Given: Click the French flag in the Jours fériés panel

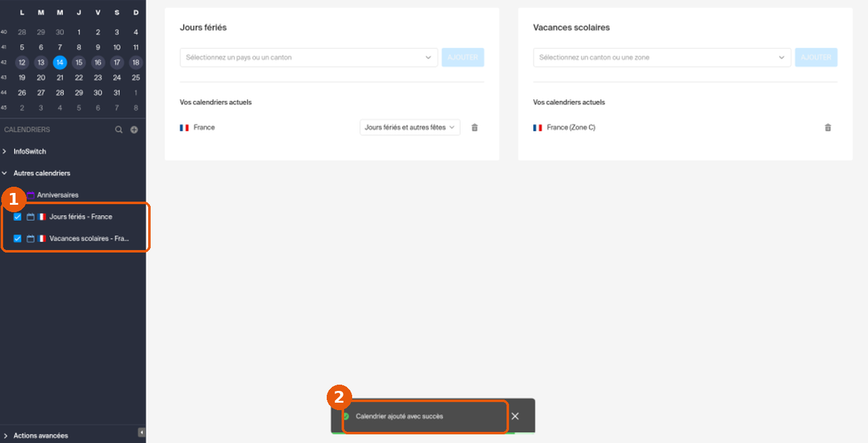Looking at the screenshot, I should (x=184, y=127).
